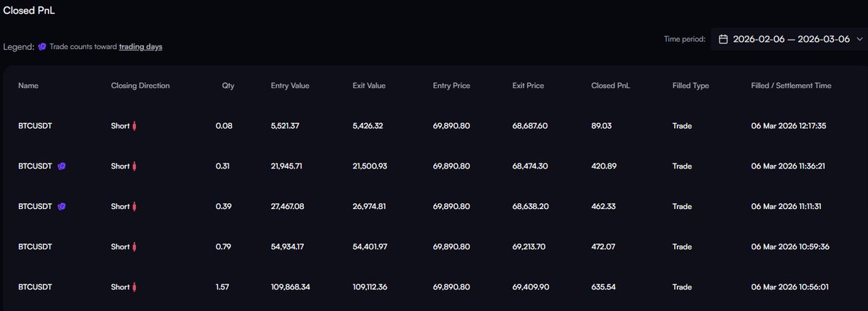Click the Closing Direction column header

coord(140,85)
